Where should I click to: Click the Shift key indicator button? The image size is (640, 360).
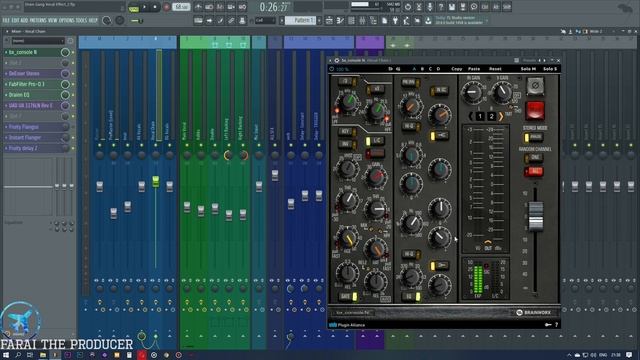pos(507,7)
